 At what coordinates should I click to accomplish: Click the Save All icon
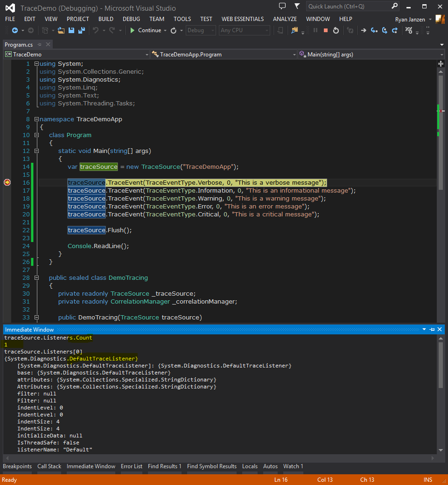pyautogui.click(x=81, y=30)
